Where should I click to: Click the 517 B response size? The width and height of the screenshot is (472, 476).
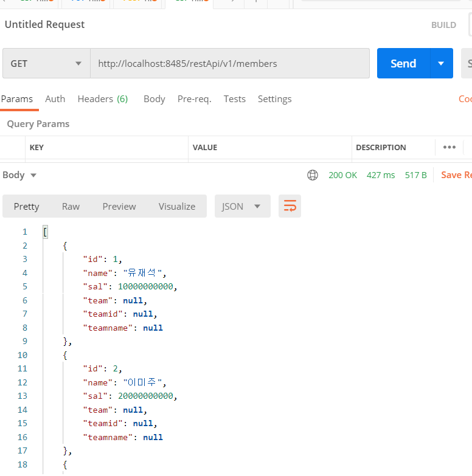point(416,175)
